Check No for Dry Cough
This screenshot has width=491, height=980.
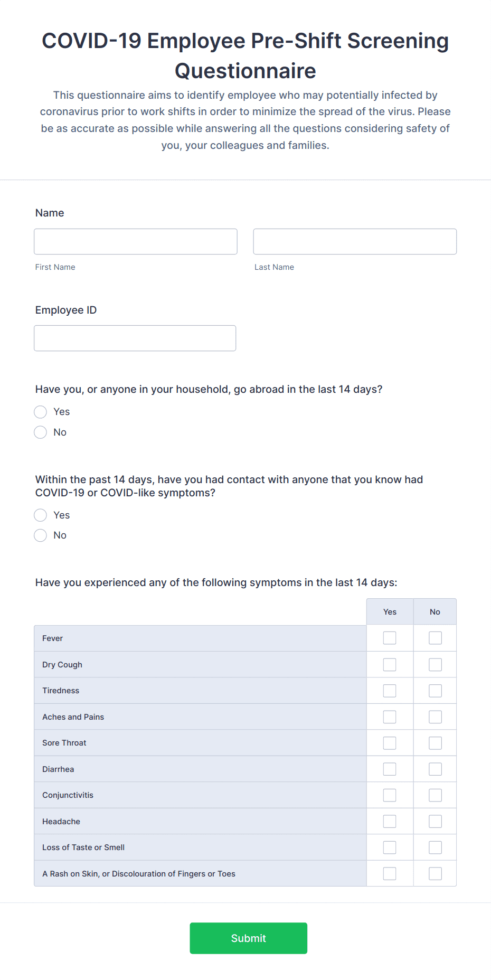point(435,664)
